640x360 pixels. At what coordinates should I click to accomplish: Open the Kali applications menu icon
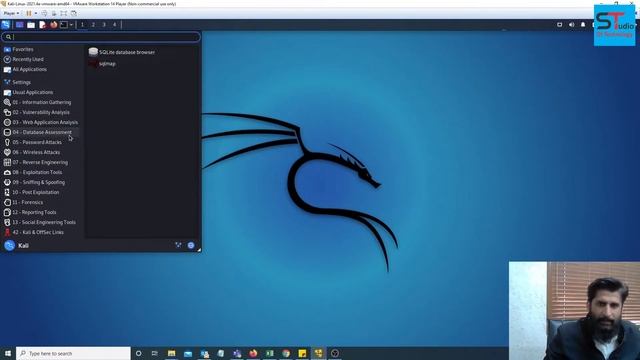click(x=6, y=25)
